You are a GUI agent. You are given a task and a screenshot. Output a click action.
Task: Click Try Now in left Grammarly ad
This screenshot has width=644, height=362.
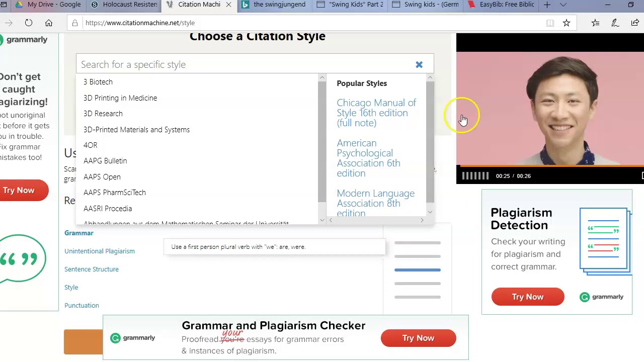tap(24, 190)
